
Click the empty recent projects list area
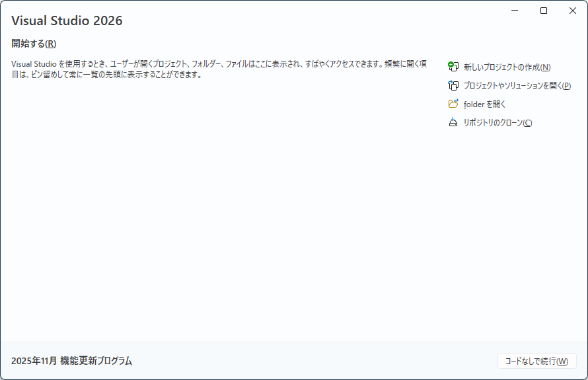click(218, 211)
